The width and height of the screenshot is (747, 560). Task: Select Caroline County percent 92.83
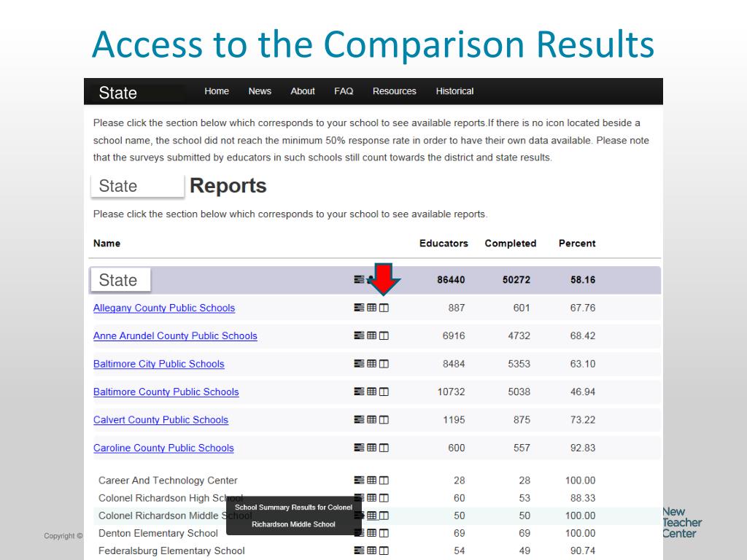tap(583, 448)
